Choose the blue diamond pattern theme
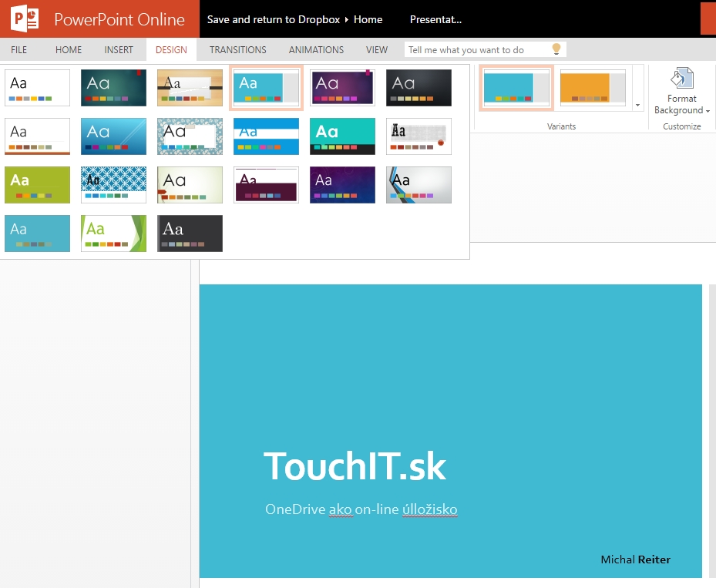Screen dimensions: 716x588 pos(113,185)
